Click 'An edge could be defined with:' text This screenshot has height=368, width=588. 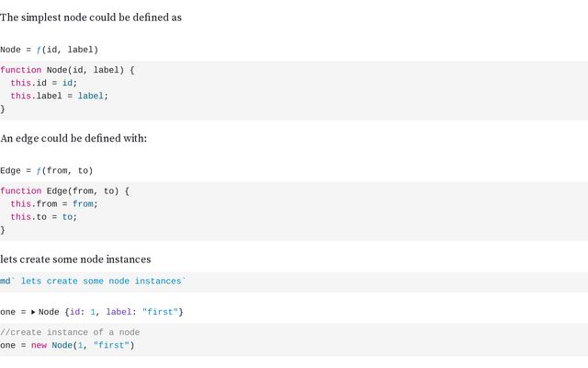[73, 139]
